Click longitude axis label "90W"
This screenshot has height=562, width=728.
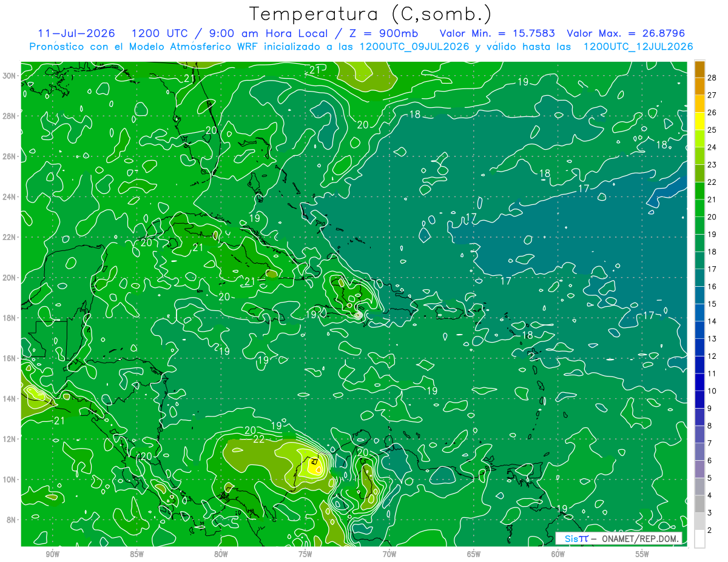[x=52, y=554]
